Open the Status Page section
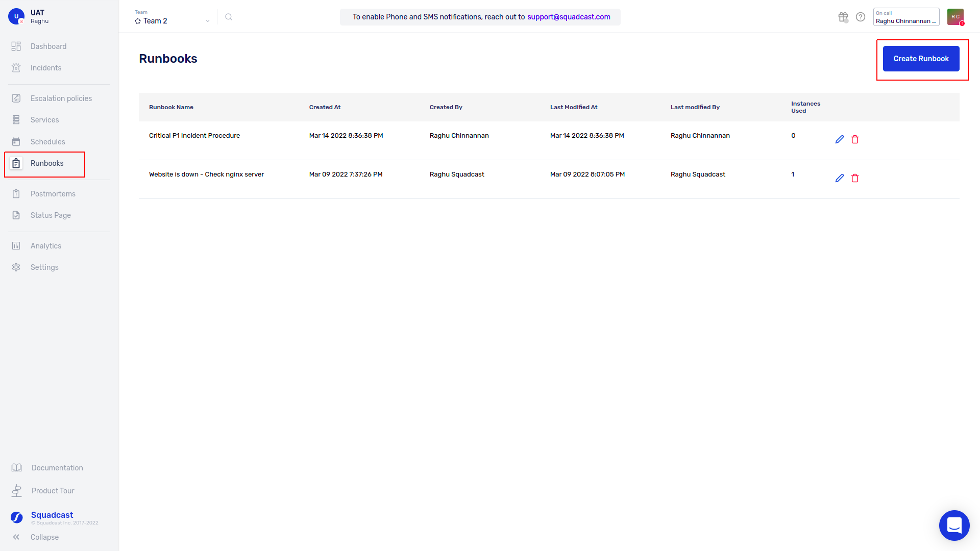The image size is (980, 551). click(x=50, y=215)
